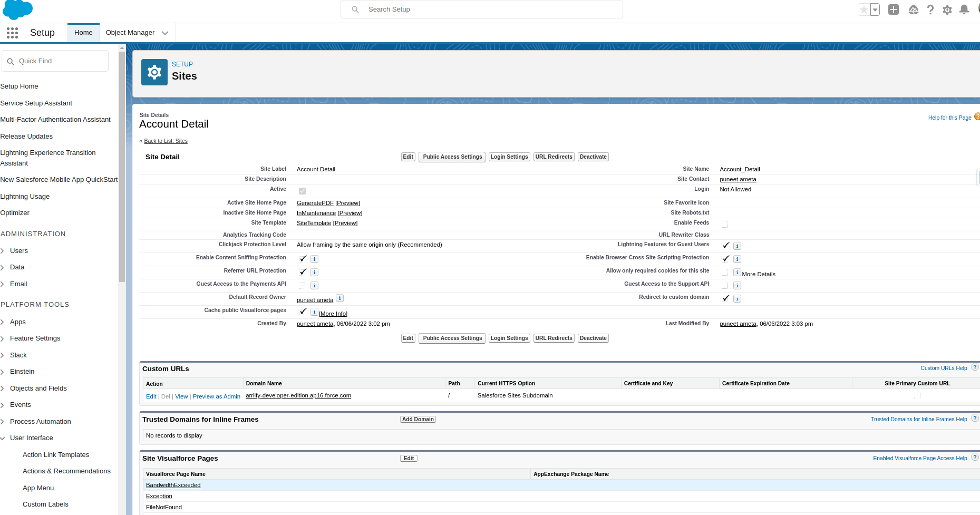Open the Trailhead guidance icon

[914, 9]
